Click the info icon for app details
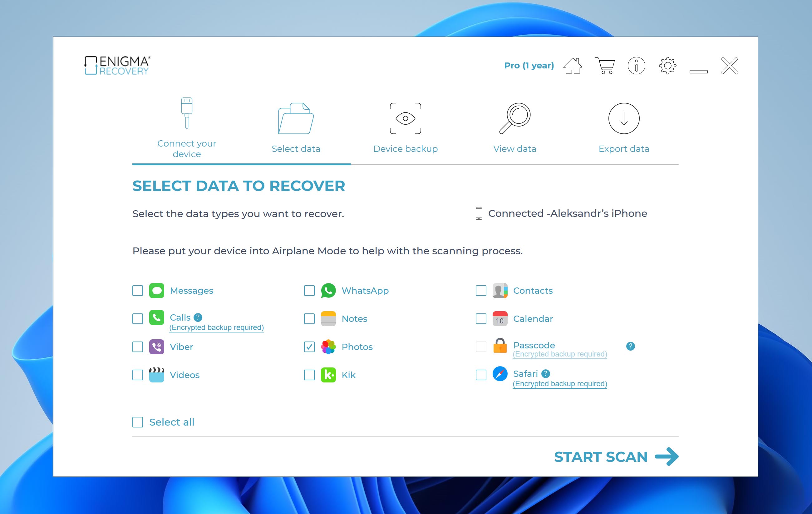The image size is (812, 514). click(x=636, y=65)
